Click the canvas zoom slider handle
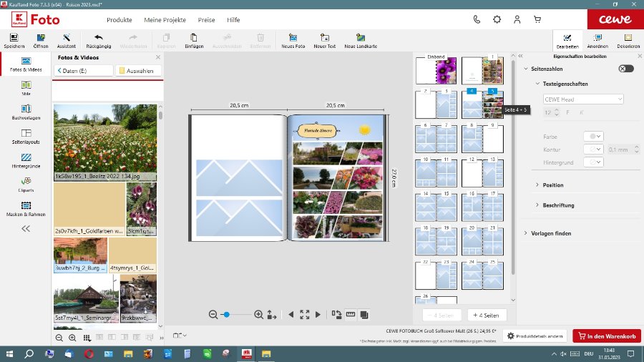Viewport: 644px width, 362px height. pos(225,314)
